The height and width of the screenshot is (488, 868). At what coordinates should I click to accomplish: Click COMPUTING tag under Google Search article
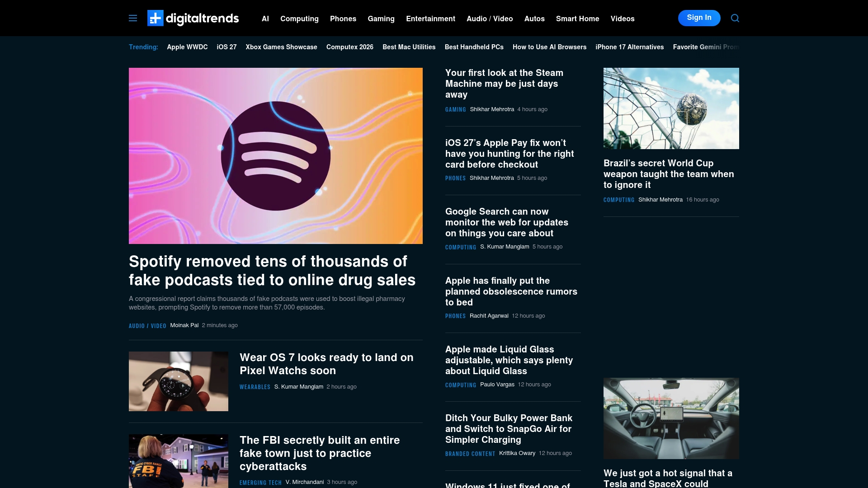pos(461,248)
